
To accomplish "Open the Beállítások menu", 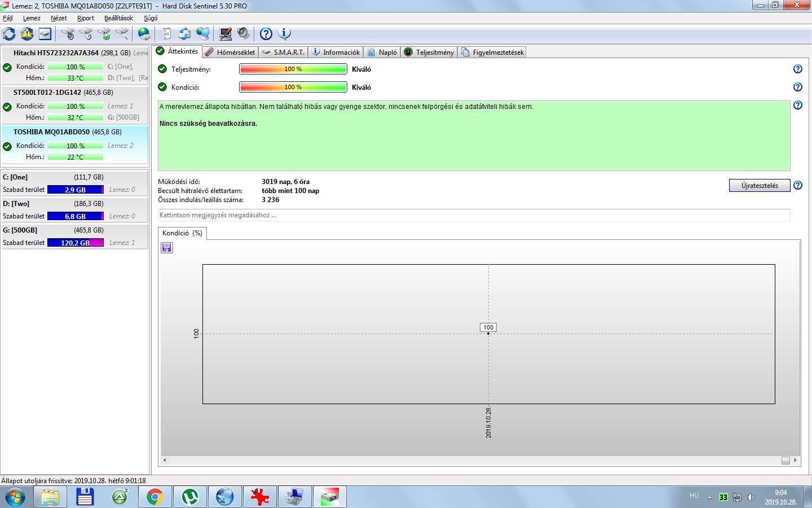I will click(118, 18).
